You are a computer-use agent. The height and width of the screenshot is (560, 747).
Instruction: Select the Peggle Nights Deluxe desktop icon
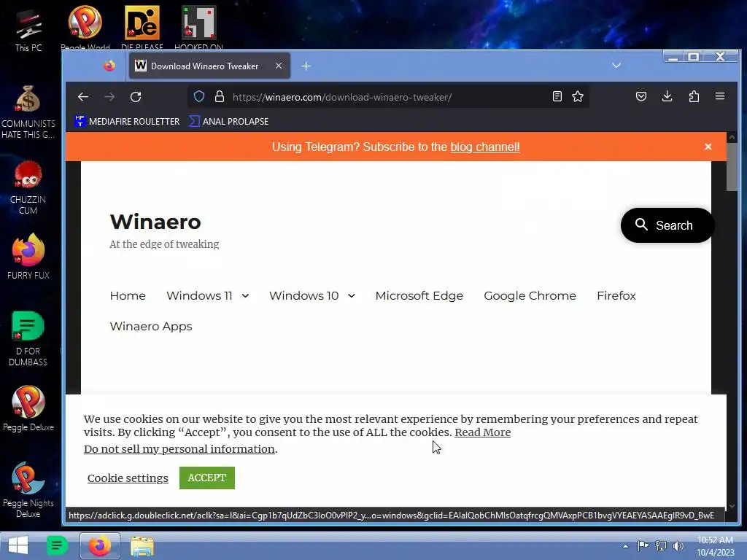click(28, 489)
